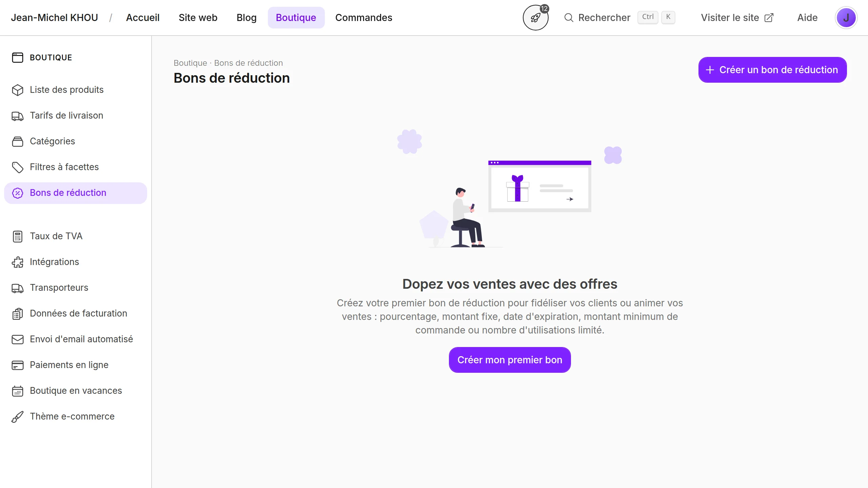Open the Aide help link
Viewport: 868px width, 488px height.
tap(807, 18)
